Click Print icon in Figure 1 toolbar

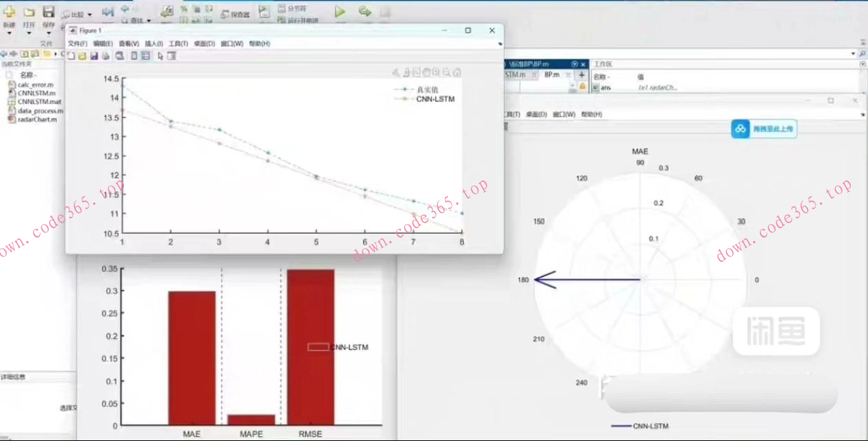click(105, 56)
